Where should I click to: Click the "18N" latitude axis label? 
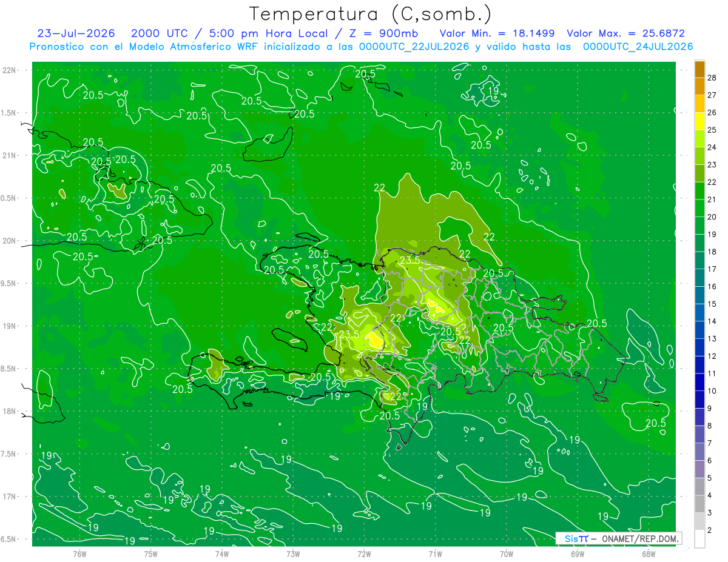[10, 411]
